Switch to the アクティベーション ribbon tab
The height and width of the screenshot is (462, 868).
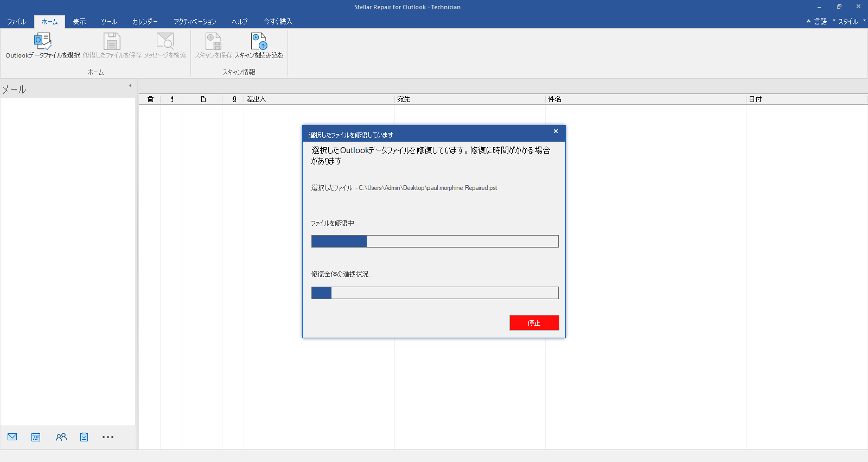(x=195, y=22)
